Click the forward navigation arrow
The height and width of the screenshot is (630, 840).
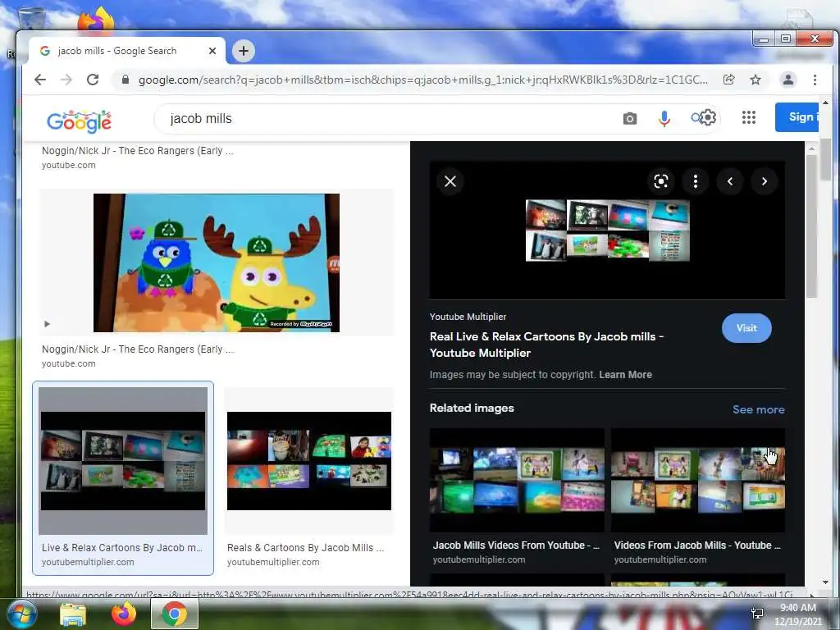[x=66, y=80]
